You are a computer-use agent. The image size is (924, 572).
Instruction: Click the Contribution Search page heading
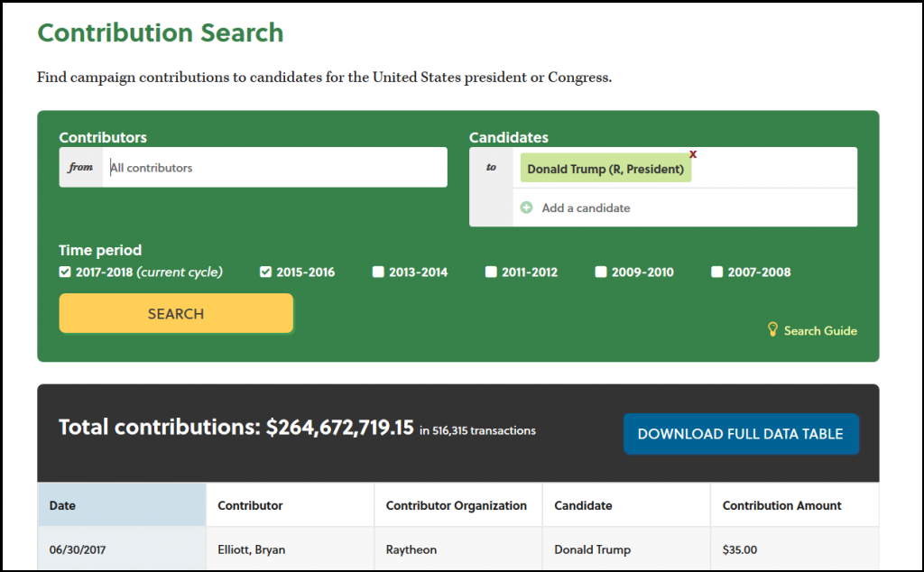pyautogui.click(x=161, y=32)
